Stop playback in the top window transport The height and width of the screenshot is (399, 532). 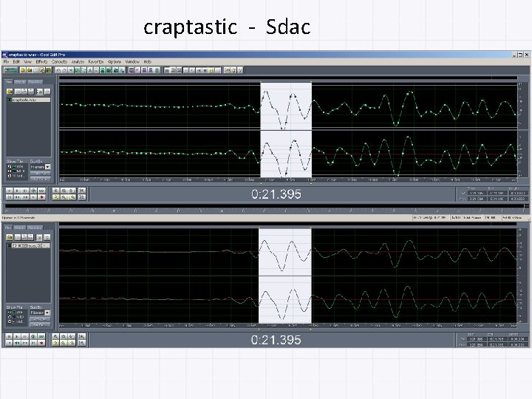coord(10,191)
